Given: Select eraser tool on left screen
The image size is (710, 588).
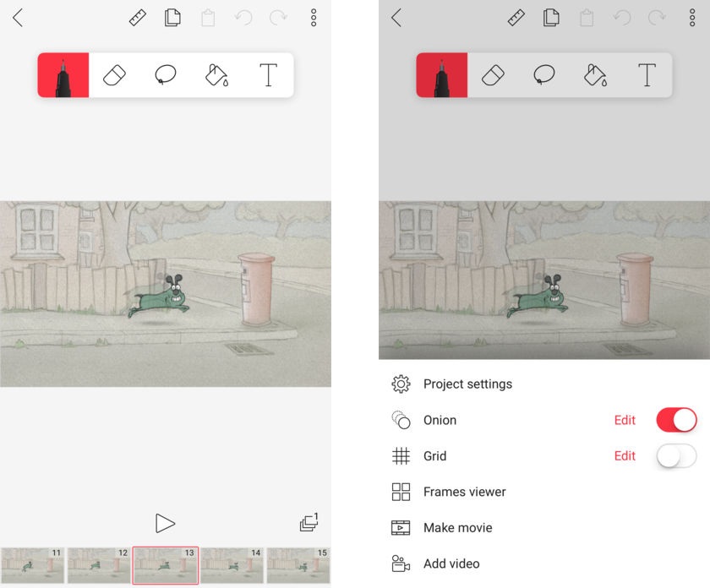Looking at the screenshot, I should pos(115,75).
